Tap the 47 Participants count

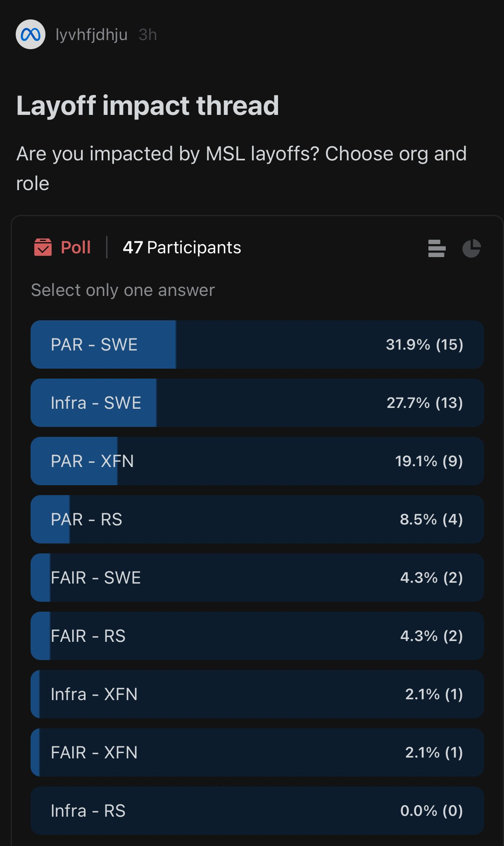[x=182, y=248]
